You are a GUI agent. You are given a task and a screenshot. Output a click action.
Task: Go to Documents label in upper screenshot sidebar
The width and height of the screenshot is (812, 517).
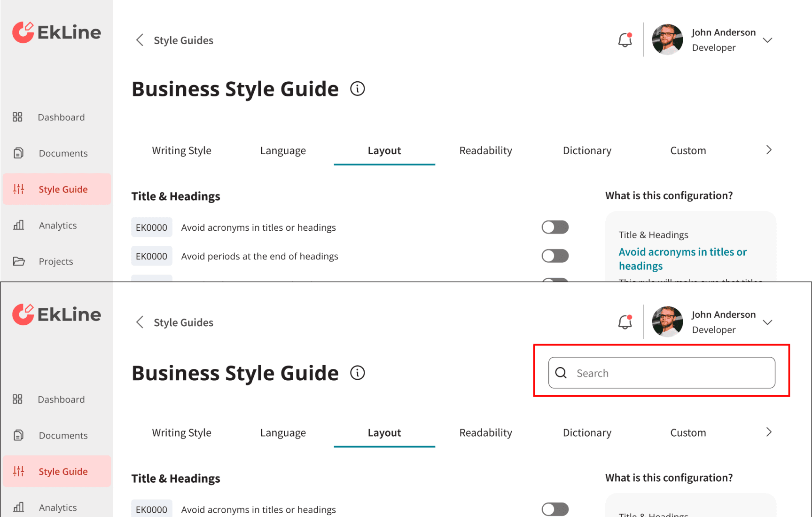coord(63,153)
